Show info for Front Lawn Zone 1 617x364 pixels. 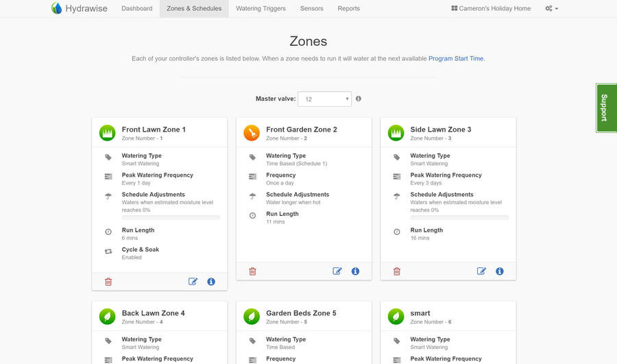(211, 281)
